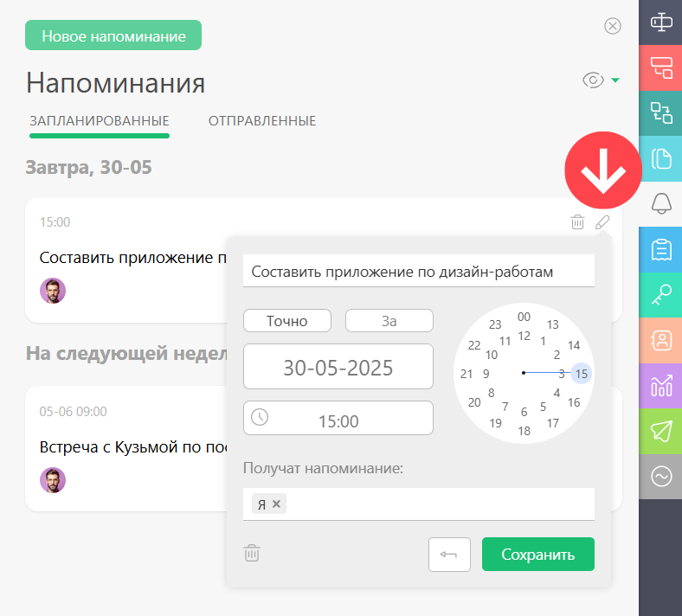Viewport: 682px width, 616px height.
Task: Pick hour 10 on the inner dial
Action: (492, 355)
